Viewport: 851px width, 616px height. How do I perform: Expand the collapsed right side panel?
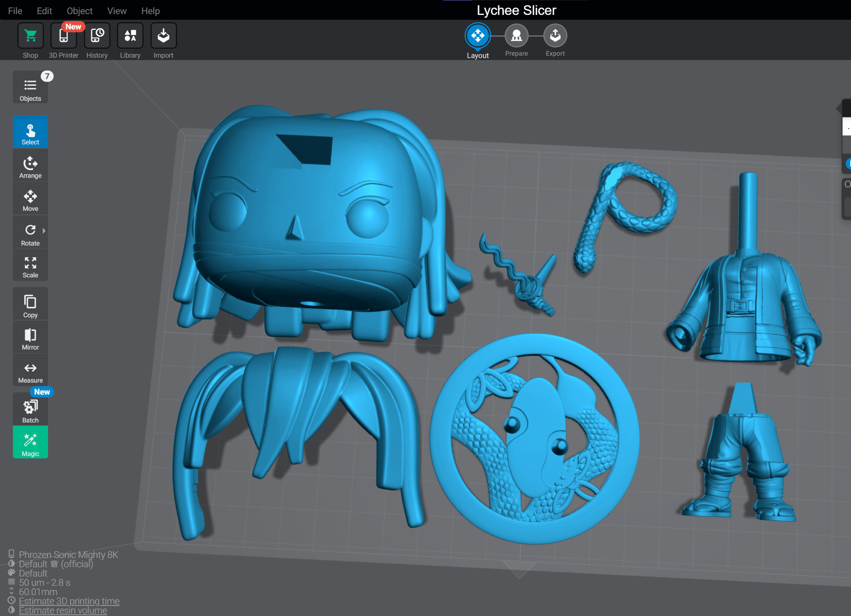click(839, 108)
